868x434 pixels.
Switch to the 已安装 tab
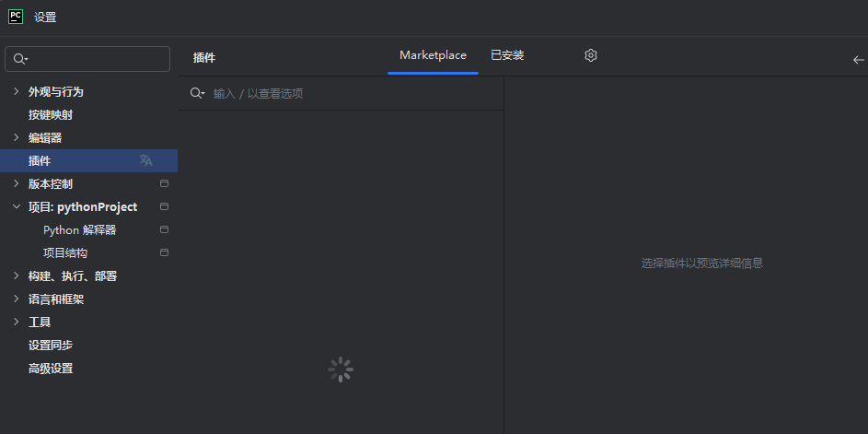(507, 55)
